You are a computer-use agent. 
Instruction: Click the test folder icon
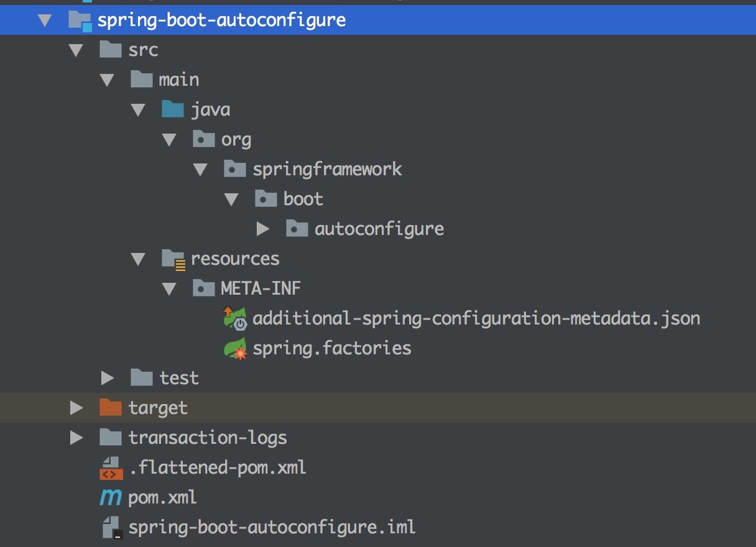click(141, 377)
